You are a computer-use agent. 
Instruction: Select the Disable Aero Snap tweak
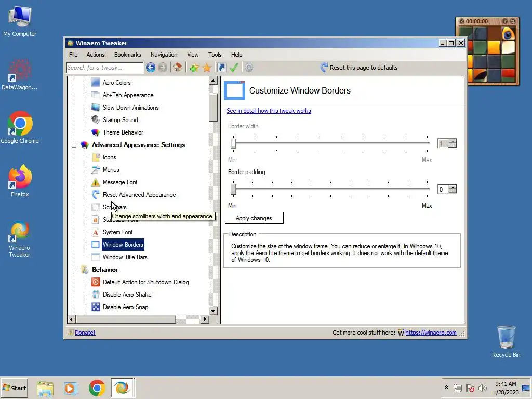pyautogui.click(x=126, y=307)
